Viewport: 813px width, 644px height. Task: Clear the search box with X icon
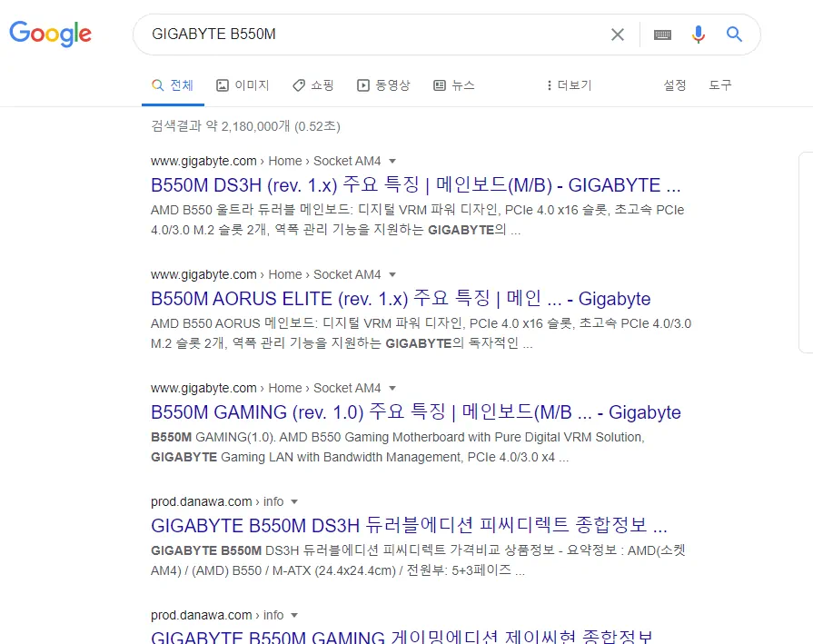click(x=617, y=35)
